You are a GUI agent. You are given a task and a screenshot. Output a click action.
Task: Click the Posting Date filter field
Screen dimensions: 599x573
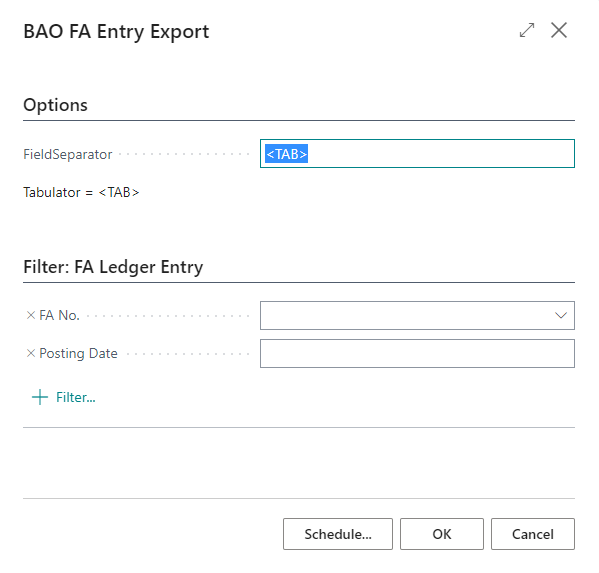click(417, 354)
